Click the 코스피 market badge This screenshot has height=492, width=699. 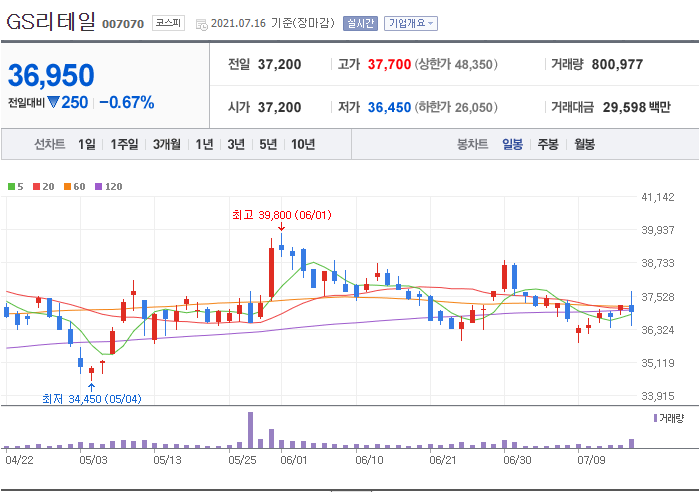168,23
